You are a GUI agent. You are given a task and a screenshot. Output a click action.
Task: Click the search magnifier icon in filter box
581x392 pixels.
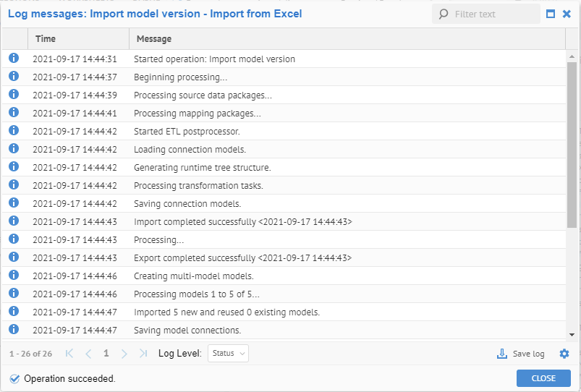point(444,14)
